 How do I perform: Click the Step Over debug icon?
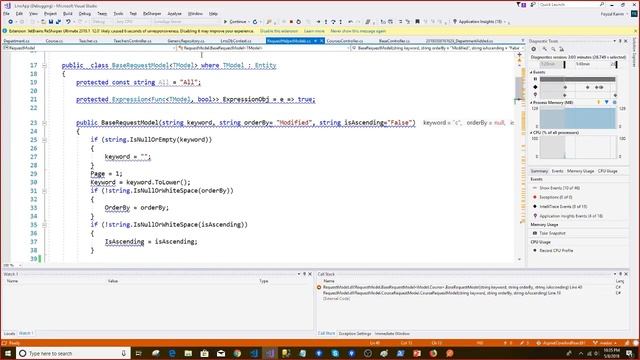(x=333, y=22)
